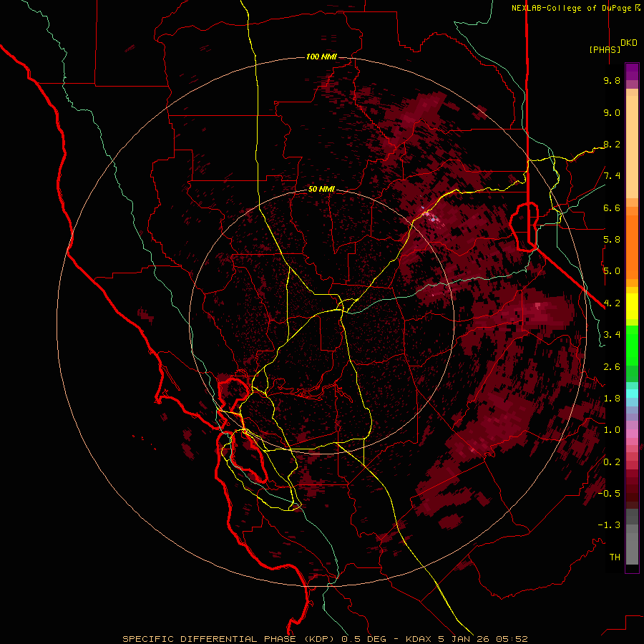Select the 1.0 legend value

point(612,430)
